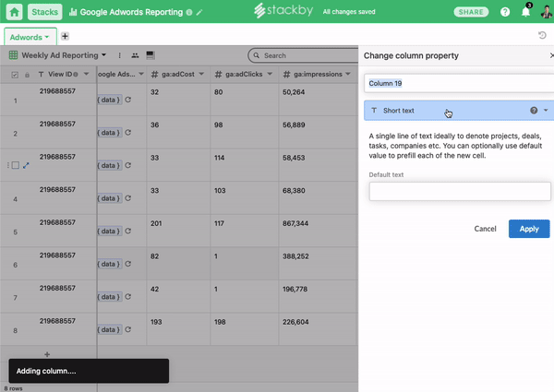The image size is (554, 392).
Task: Click the collaborators people icon
Action: coord(135,55)
